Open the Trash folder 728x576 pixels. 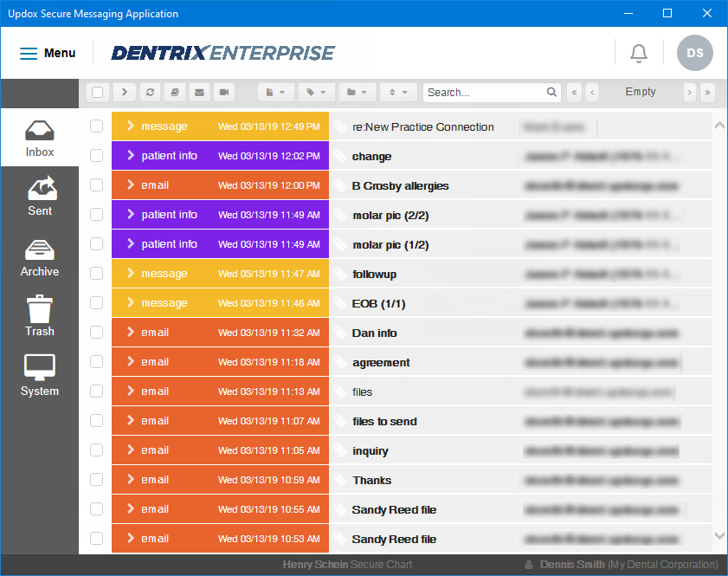[40, 316]
